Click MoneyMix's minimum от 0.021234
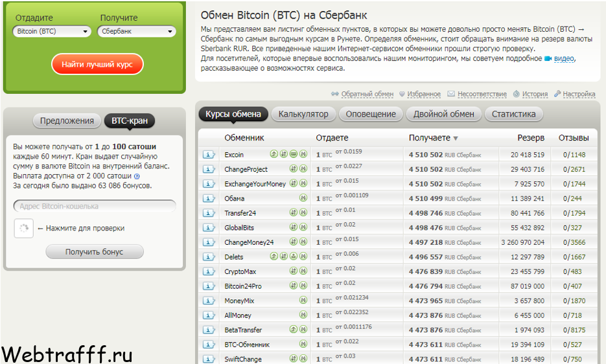 352,297
